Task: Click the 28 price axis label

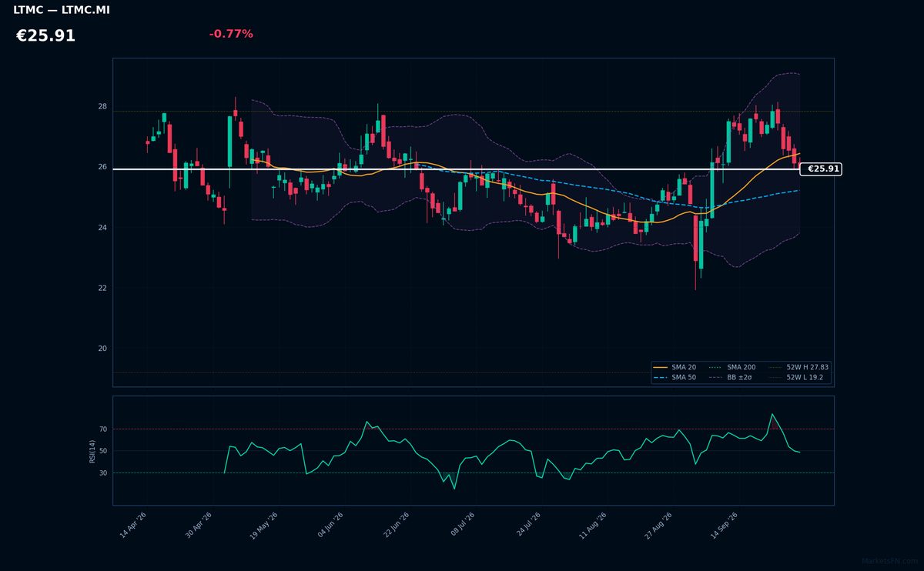Action: [102, 106]
